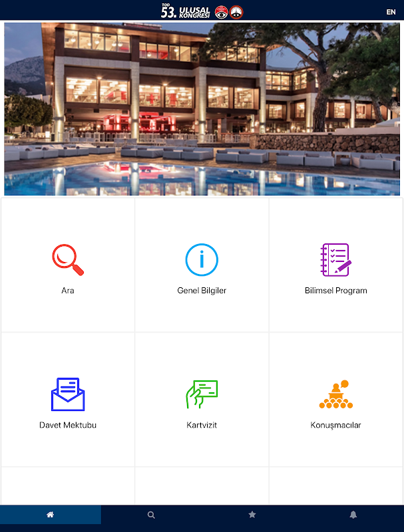Click the Konuşmacılar text label
The height and width of the screenshot is (532, 404).
[x=335, y=425]
